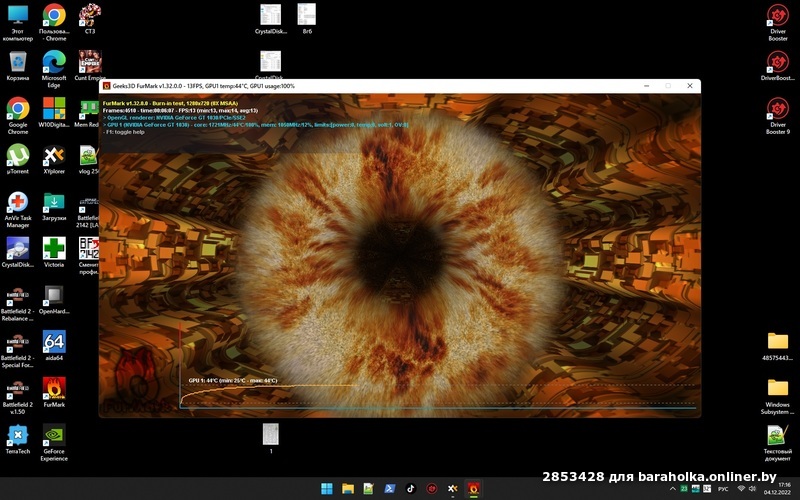Select the 'Текстовый документ' file icon

[778, 443]
